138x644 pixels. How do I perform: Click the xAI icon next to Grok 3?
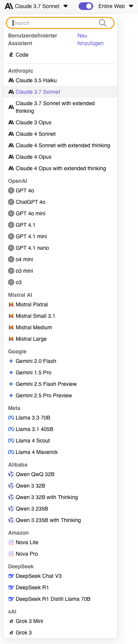(11, 633)
